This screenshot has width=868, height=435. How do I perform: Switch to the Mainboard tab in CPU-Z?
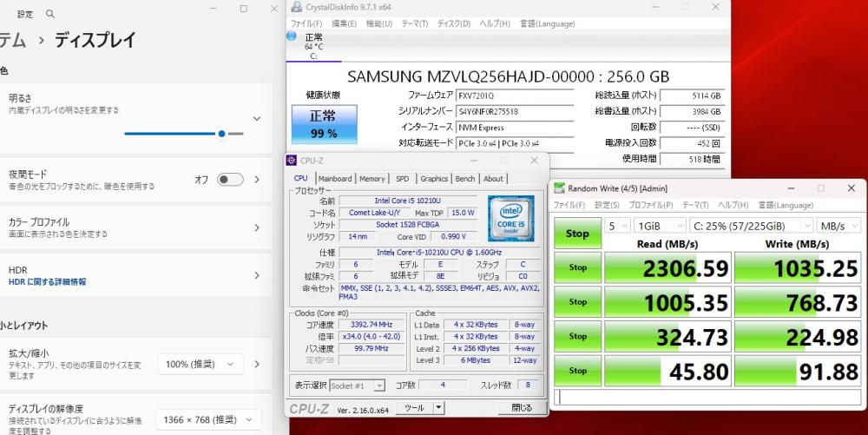(x=335, y=179)
